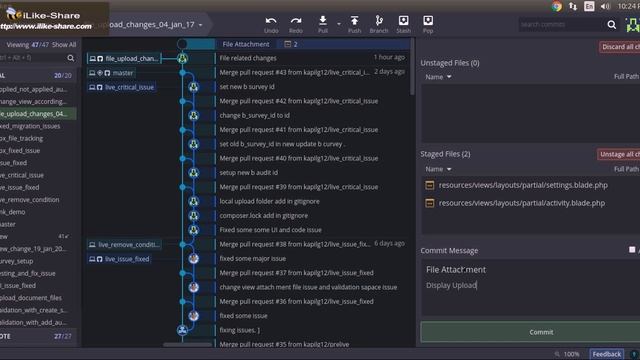Select the live_remove_conditi... branch label
The width and height of the screenshot is (640, 360).
pos(124,244)
